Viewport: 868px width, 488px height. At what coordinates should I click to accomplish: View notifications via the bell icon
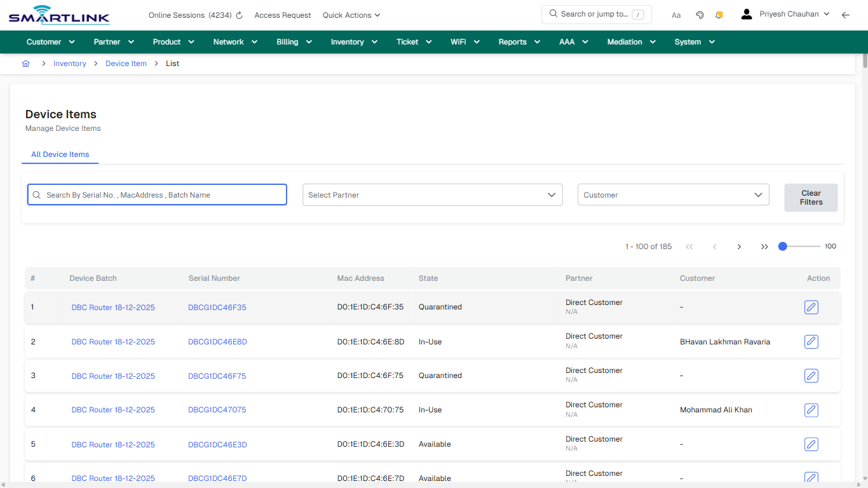[719, 15]
